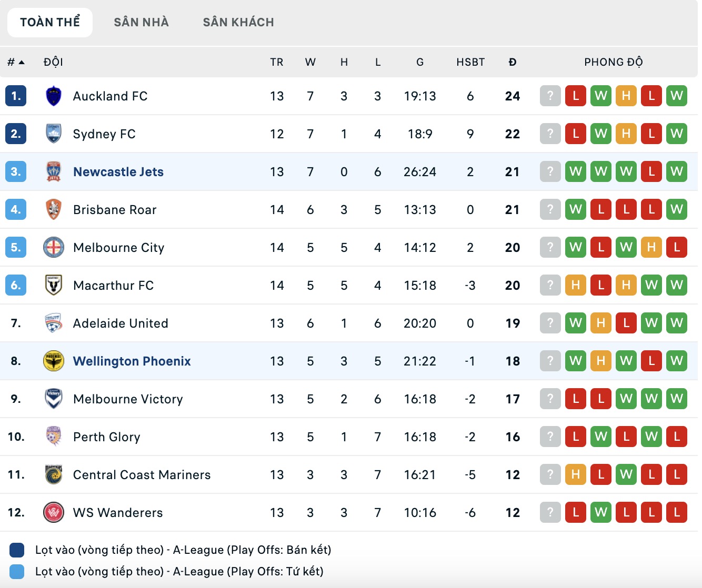
Task: Select the TOÀN THỂ tab
Action: [50, 22]
